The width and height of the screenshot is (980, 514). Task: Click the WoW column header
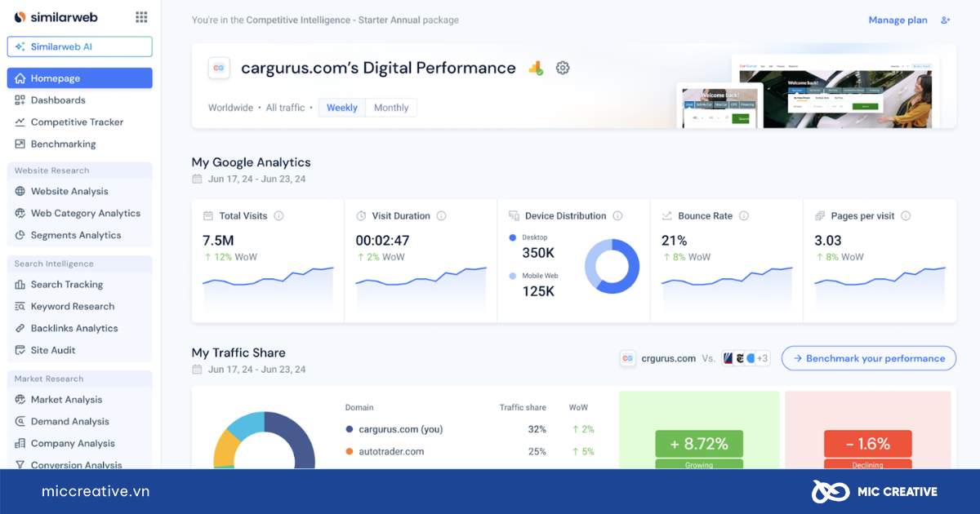point(578,407)
